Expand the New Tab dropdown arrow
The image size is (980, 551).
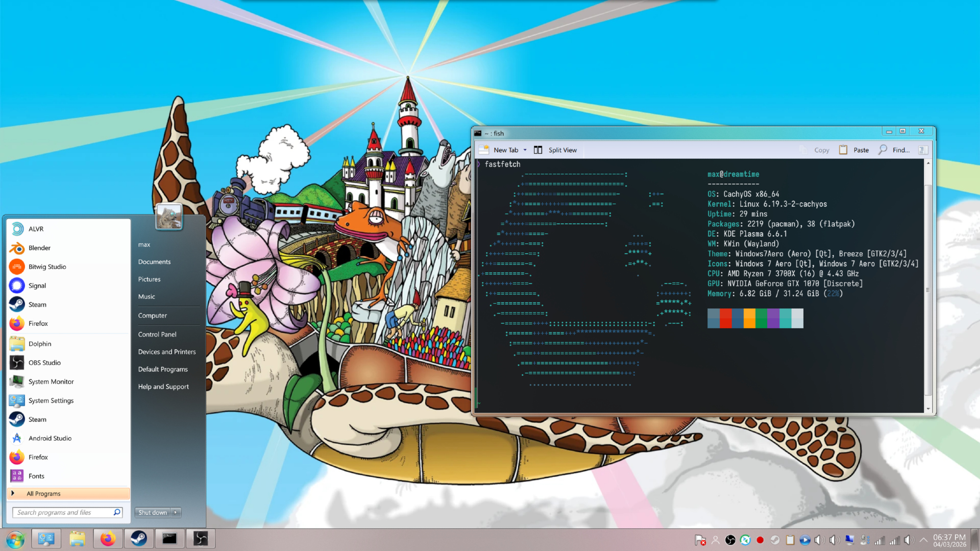[x=525, y=150]
